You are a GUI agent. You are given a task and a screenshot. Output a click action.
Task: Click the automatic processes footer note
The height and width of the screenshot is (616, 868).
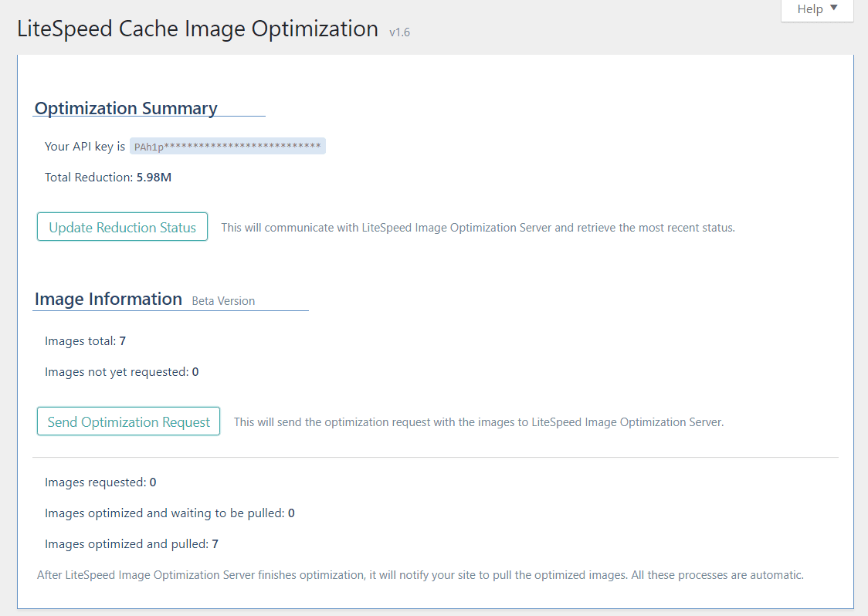point(420,575)
